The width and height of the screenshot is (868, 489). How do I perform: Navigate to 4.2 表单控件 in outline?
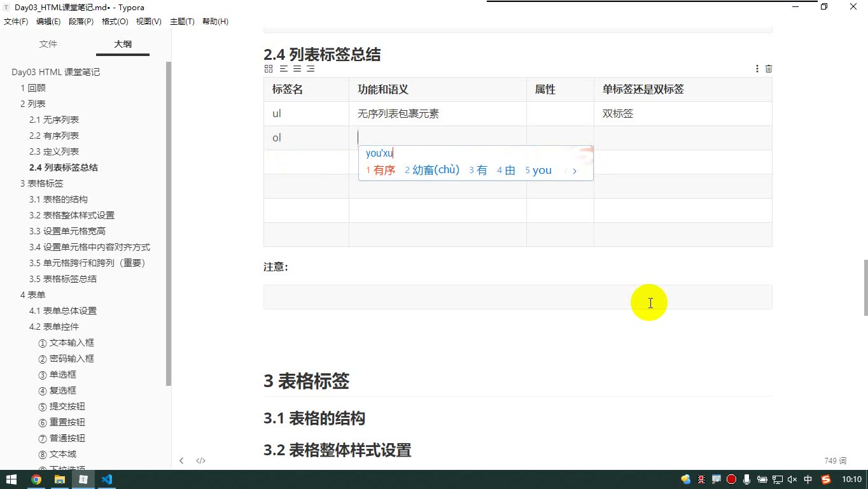[x=54, y=327]
